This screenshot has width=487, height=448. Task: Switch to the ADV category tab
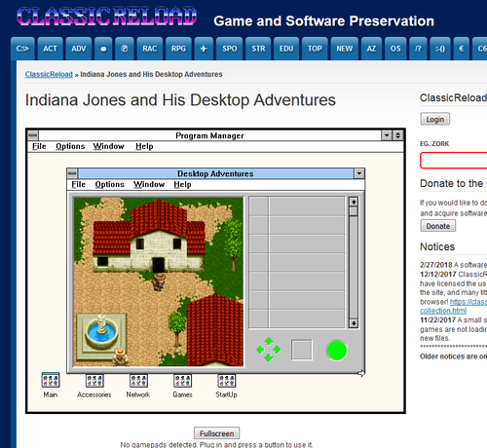pyautogui.click(x=79, y=49)
